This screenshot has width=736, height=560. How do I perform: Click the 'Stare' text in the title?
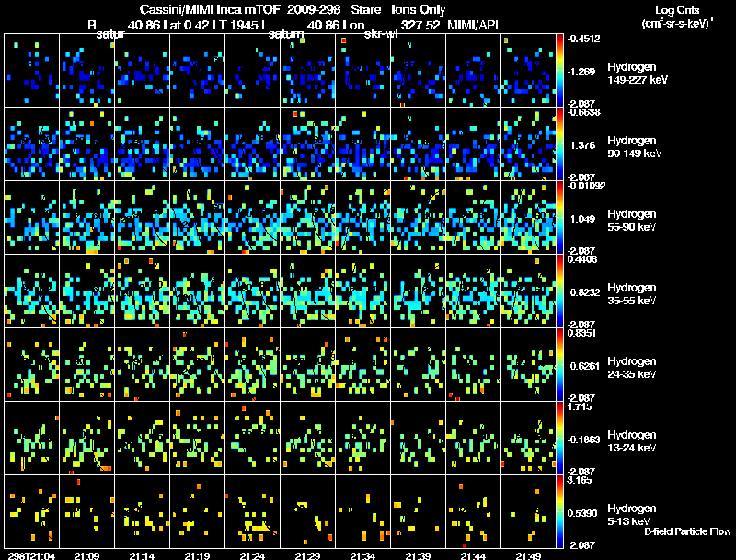(x=365, y=9)
